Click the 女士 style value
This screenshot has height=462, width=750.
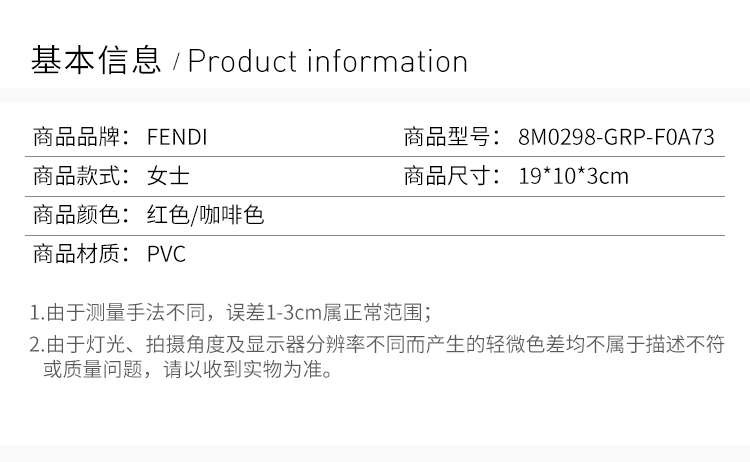[168, 176]
